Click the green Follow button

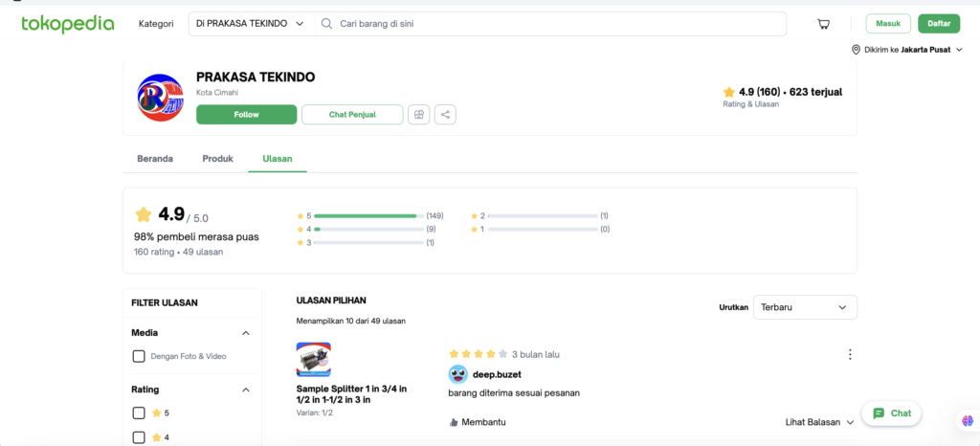[x=246, y=115]
